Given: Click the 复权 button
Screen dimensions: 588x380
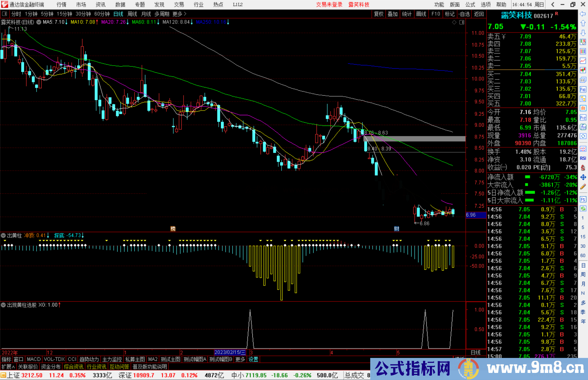Looking at the screenshot, I should click(x=379, y=14).
